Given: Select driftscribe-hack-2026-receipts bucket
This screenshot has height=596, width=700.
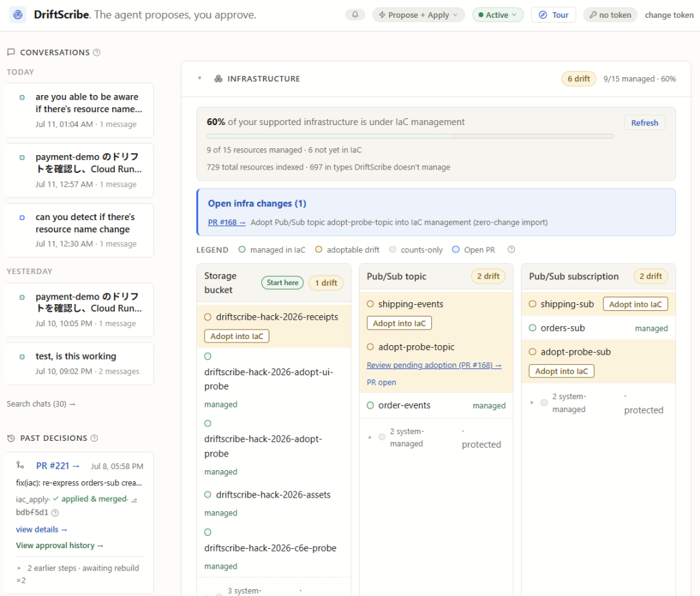Looking at the screenshot, I should (x=277, y=317).
